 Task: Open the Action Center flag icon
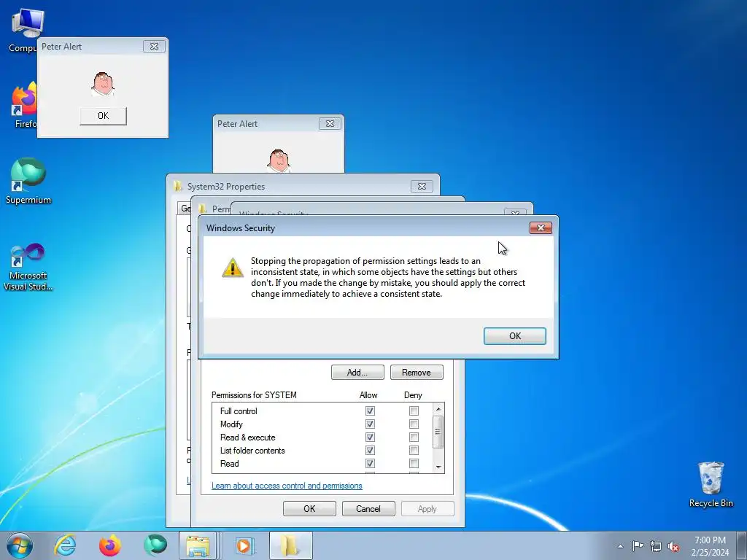tap(638, 545)
